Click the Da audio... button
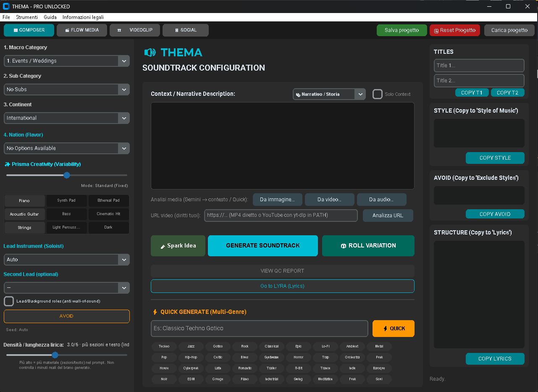538x392 pixels. (381, 200)
